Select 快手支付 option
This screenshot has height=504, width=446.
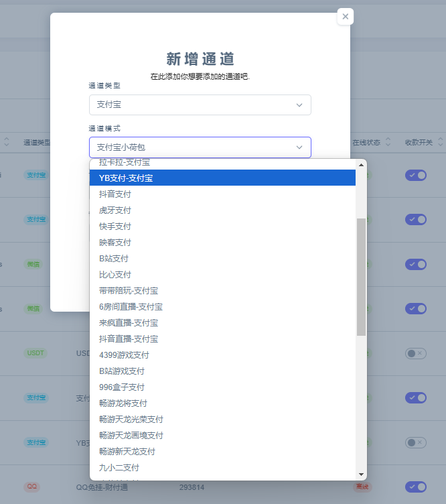(222, 227)
